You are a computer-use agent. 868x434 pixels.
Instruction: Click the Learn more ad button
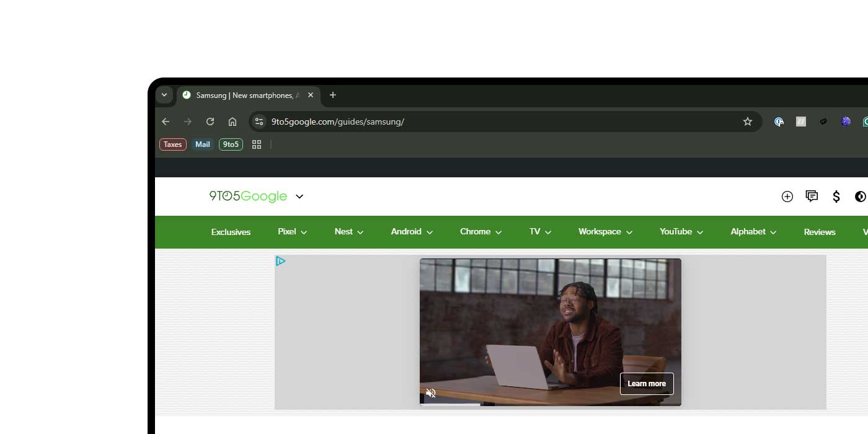pos(647,384)
